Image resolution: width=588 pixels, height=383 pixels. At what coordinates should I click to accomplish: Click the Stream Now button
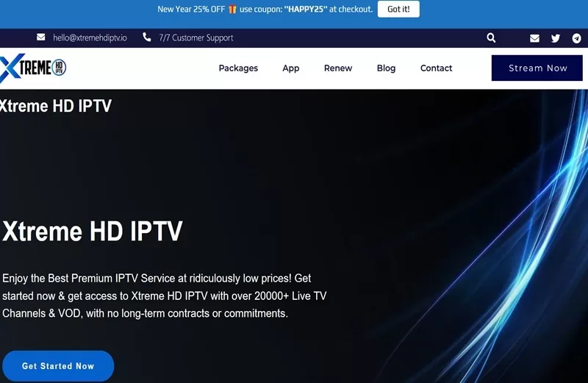(x=537, y=68)
